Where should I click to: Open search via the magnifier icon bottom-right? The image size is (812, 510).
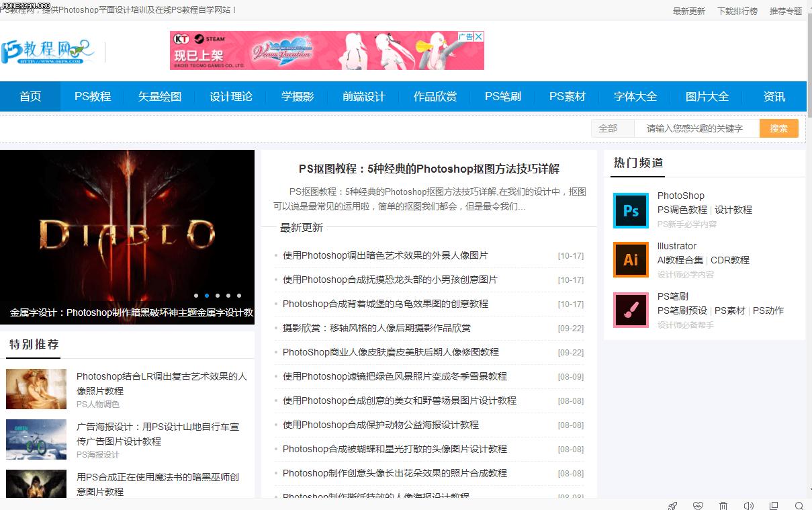click(799, 505)
